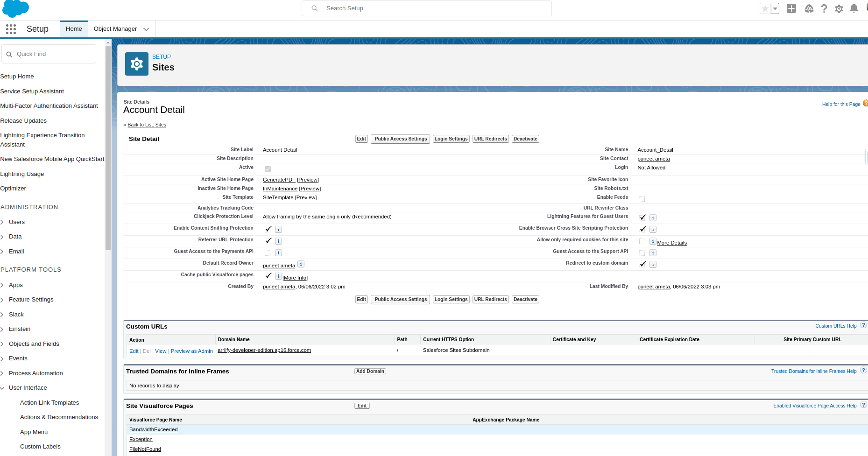This screenshot has width=868, height=456.
Task: Click info icon for Enable Content Sniffing Protection
Action: tap(278, 229)
